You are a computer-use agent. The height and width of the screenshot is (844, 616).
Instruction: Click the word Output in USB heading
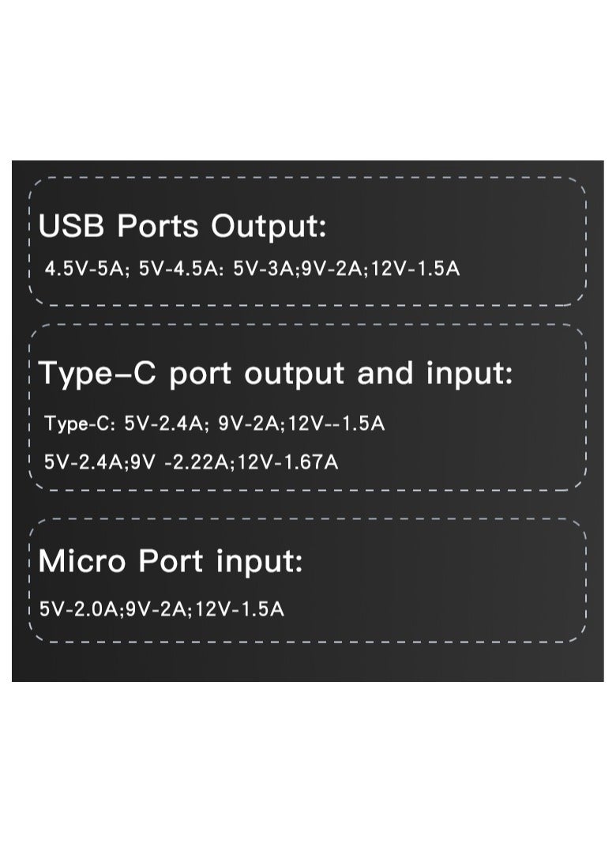pyautogui.click(x=269, y=226)
